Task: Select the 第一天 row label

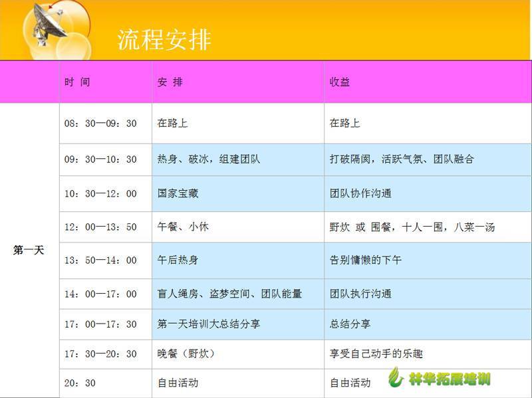Action: pyautogui.click(x=29, y=250)
